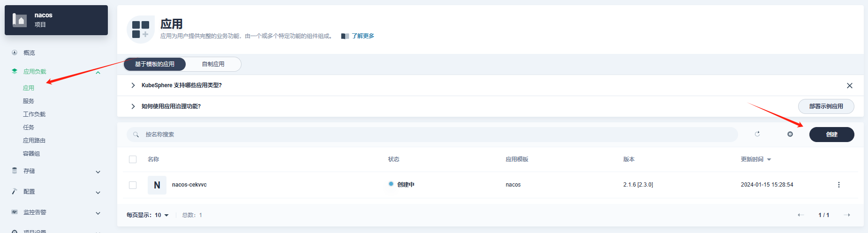Image resolution: width=868 pixels, height=233 pixels.
Task: Click the 概览 sidebar icon
Action: pyautogui.click(x=15, y=53)
